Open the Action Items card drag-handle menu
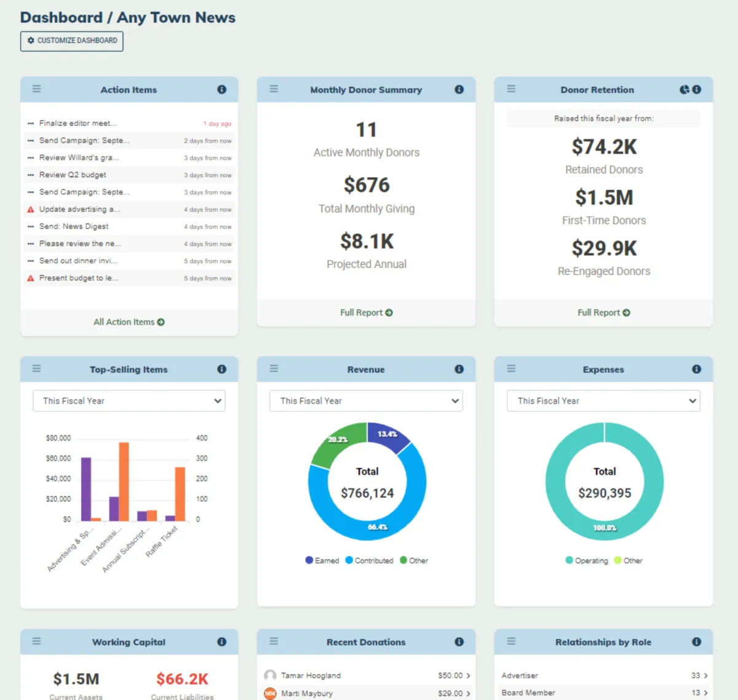 click(36, 89)
